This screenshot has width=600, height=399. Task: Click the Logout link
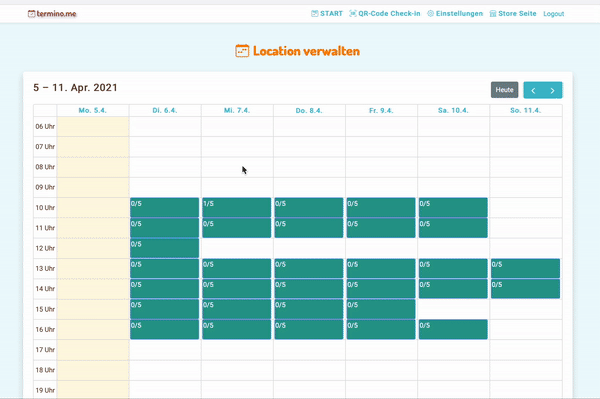pyautogui.click(x=554, y=14)
